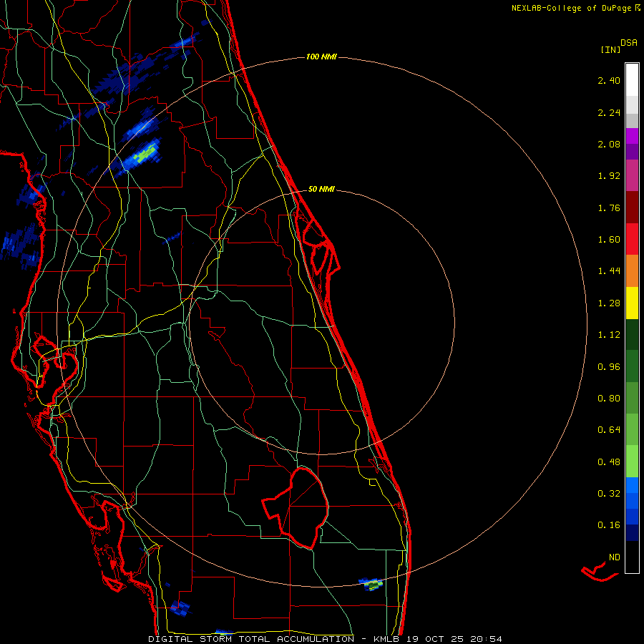Click the dark red legend swatch
The image size is (644, 644).
[632, 207]
